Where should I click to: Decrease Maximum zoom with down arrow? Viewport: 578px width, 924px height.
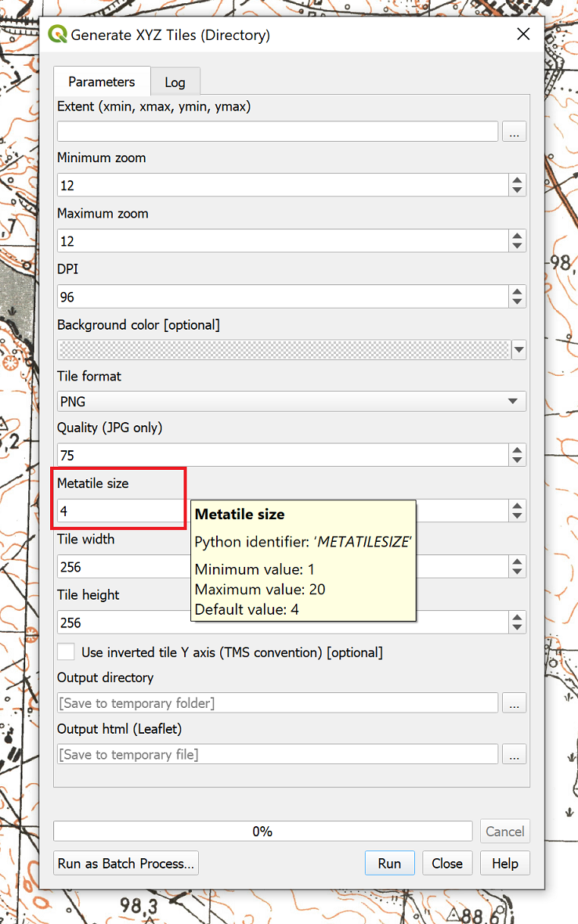click(517, 246)
